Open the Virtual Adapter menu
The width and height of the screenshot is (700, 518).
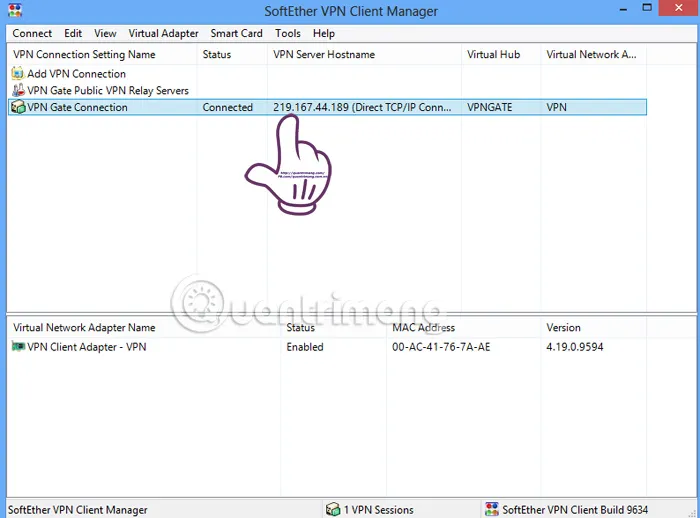click(163, 33)
